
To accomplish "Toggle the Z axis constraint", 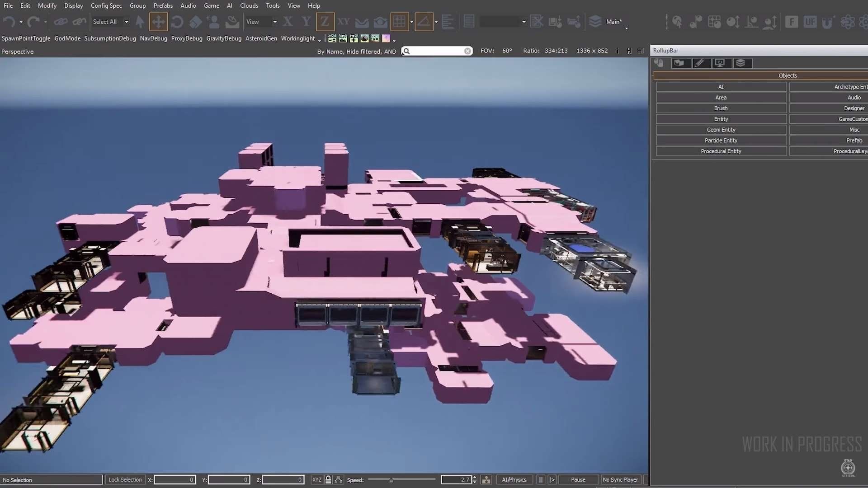I will click(325, 22).
